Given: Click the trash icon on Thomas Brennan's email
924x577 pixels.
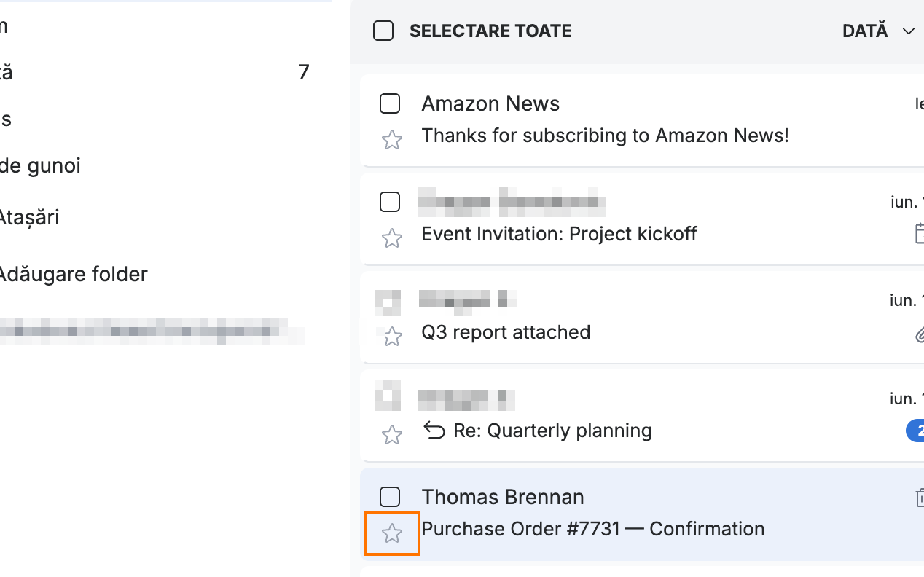Looking at the screenshot, I should pos(919,498).
